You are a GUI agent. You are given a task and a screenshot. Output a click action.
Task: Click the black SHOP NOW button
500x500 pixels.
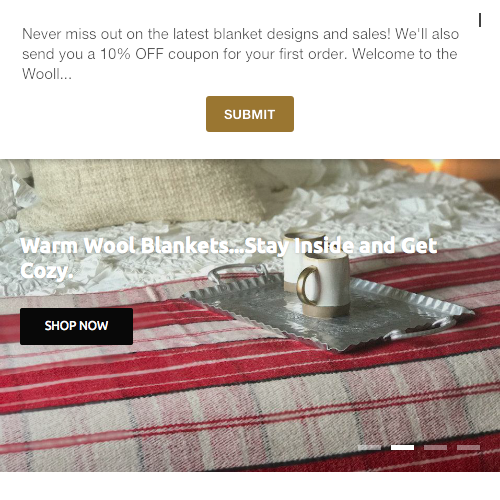(76, 326)
